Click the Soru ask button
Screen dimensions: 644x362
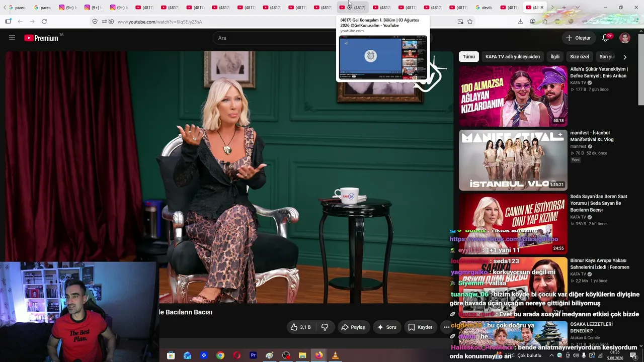pyautogui.click(x=386, y=327)
